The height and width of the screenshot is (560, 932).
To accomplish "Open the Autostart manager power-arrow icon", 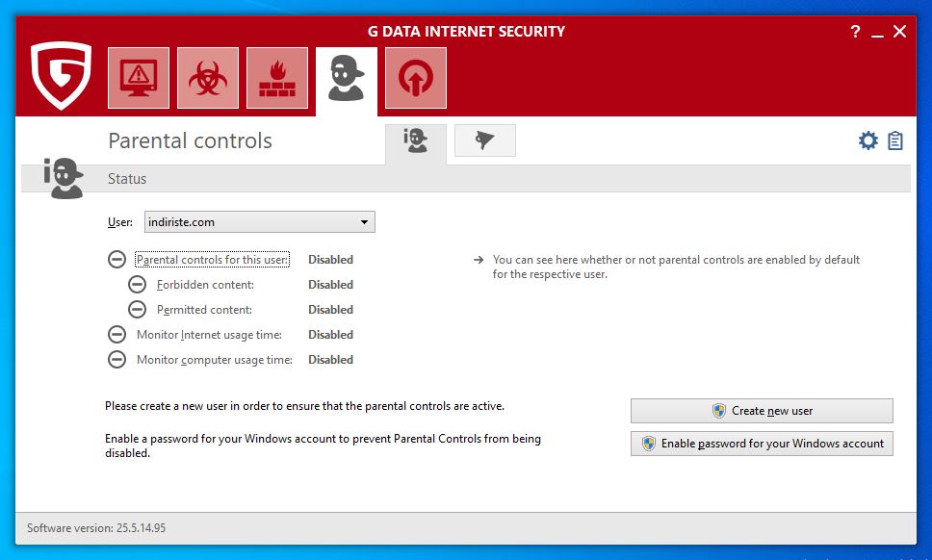I will pos(416,78).
